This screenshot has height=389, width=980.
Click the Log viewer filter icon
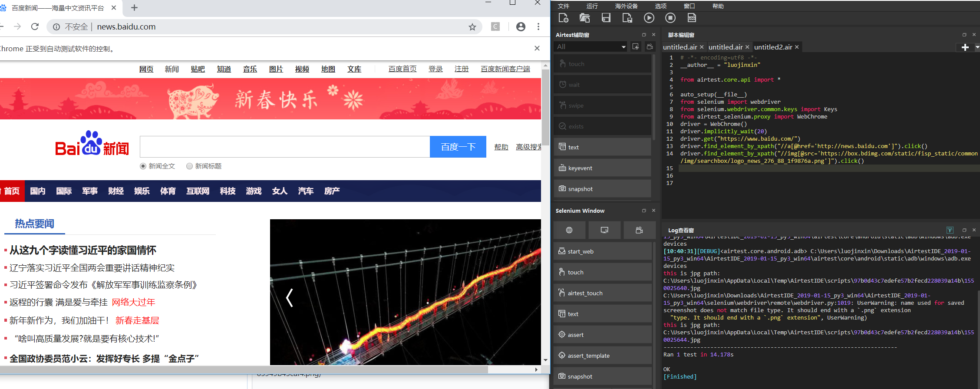(950, 230)
